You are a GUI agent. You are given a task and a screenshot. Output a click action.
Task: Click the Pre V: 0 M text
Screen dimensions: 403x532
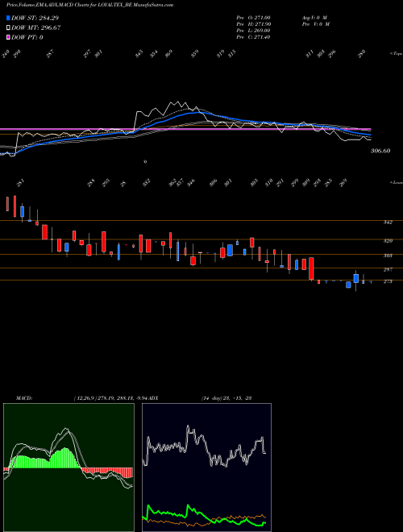(317, 24)
